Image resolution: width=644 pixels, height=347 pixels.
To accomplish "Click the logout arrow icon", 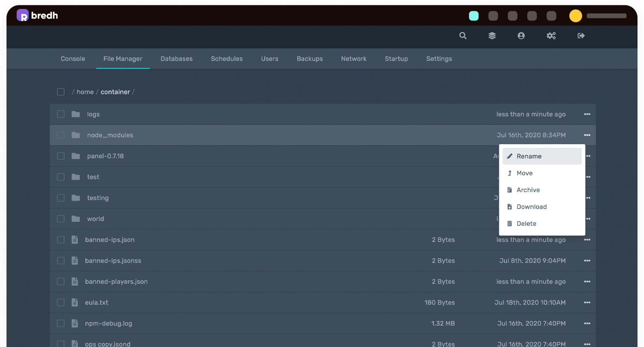I will click(581, 36).
